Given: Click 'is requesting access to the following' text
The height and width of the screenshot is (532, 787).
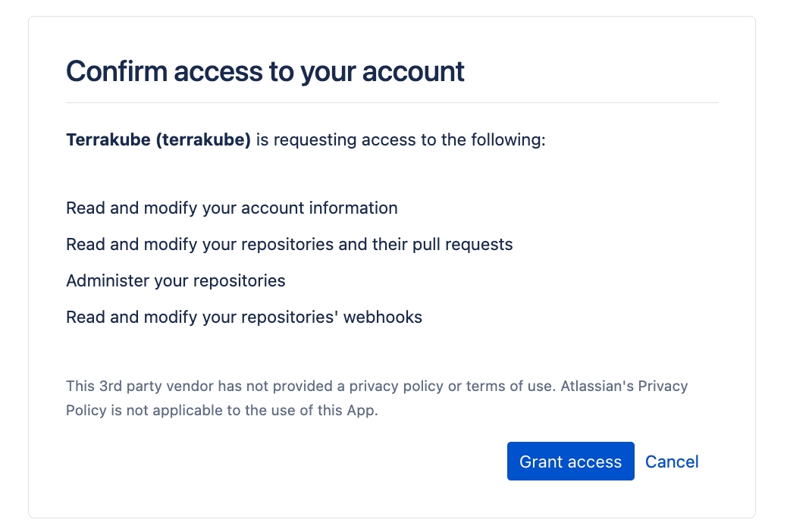Looking at the screenshot, I should point(401,140).
